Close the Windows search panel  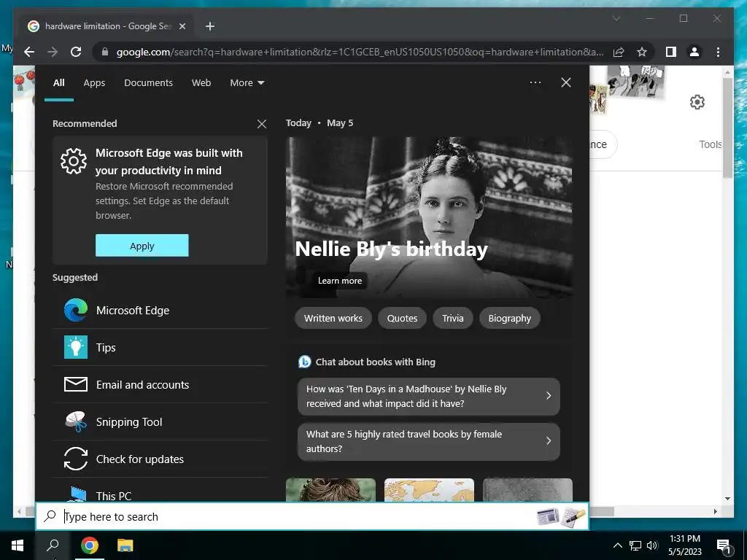(566, 82)
